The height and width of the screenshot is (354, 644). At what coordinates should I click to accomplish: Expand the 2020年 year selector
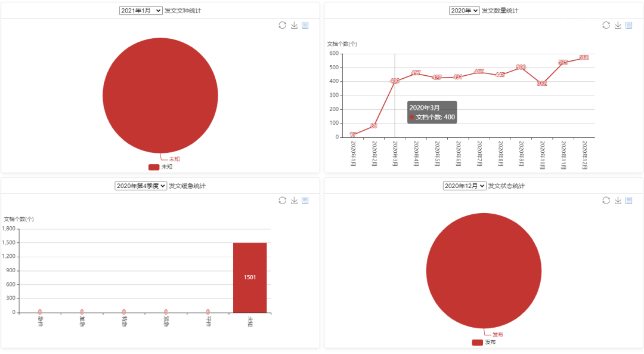(465, 11)
